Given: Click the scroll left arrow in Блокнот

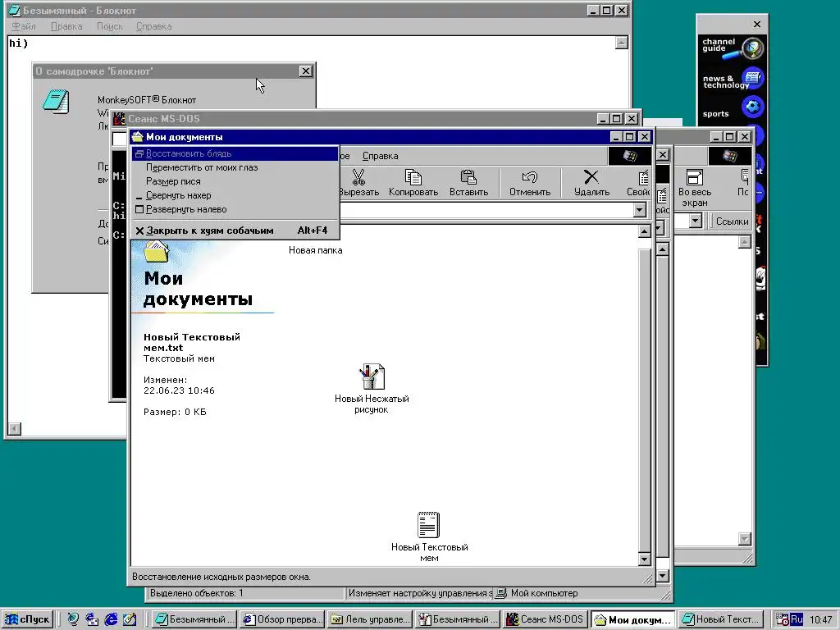Looking at the screenshot, I should tap(15, 428).
